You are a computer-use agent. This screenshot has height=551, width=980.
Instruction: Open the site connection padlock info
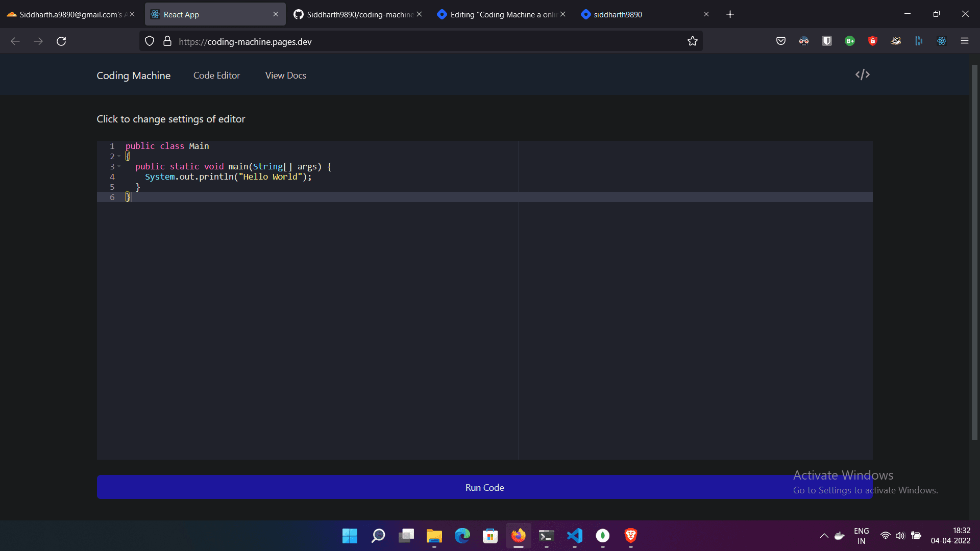point(167,41)
